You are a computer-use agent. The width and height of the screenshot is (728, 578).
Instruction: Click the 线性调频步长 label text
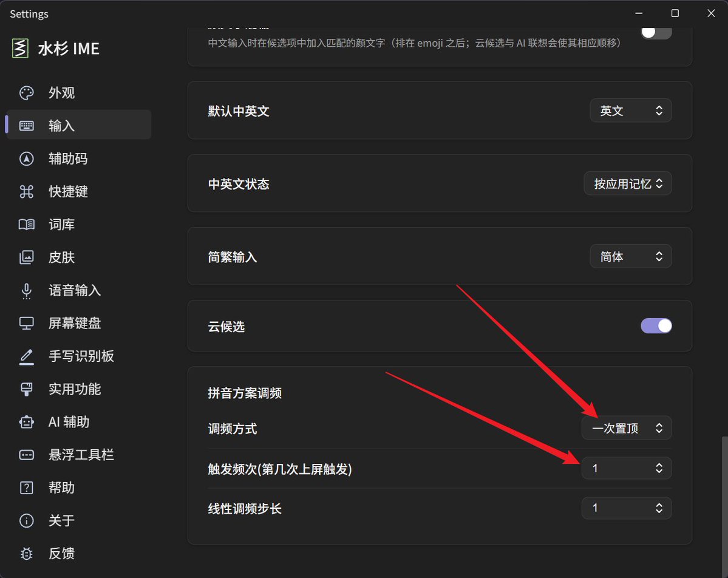pos(245,509)
